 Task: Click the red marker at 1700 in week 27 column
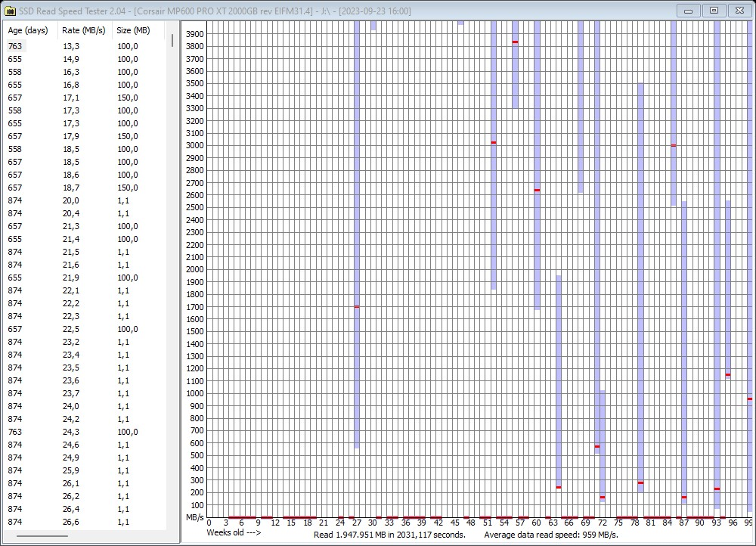(357, 307)
